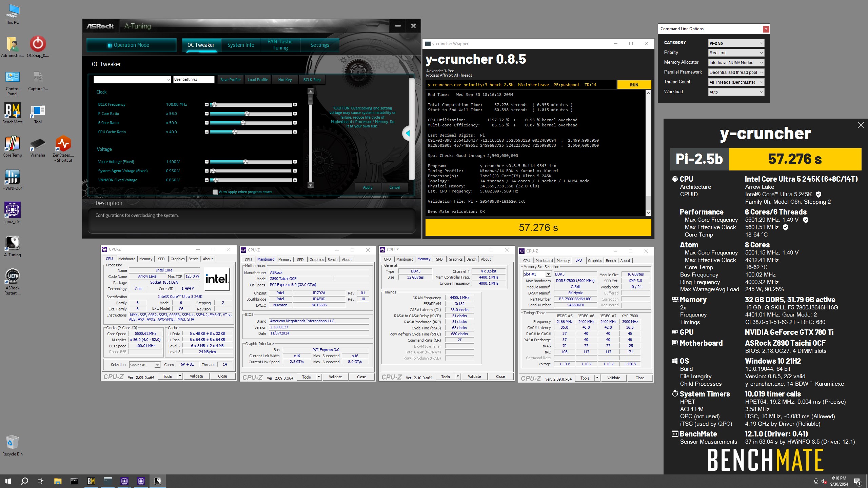Open Bench tab in first CPU-Z window
This screenshot has height=488, width=868.
click(193, 259)
